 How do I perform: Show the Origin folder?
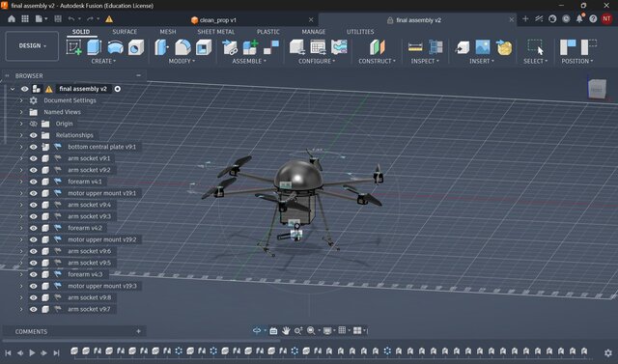point(34,124)
